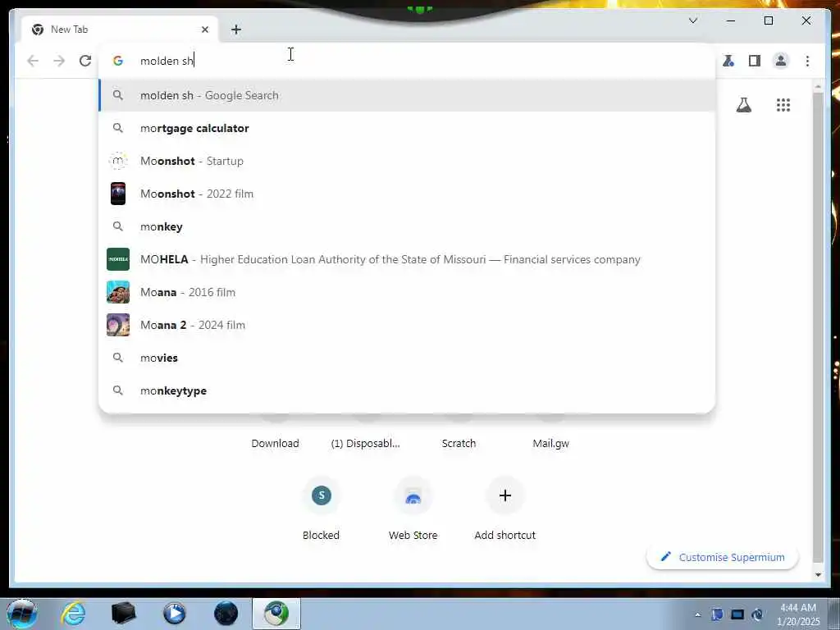This screenshot has width=840, height=630.
Task: Pick the Moonshot Startup suggestion
Action: pos(407,161)
